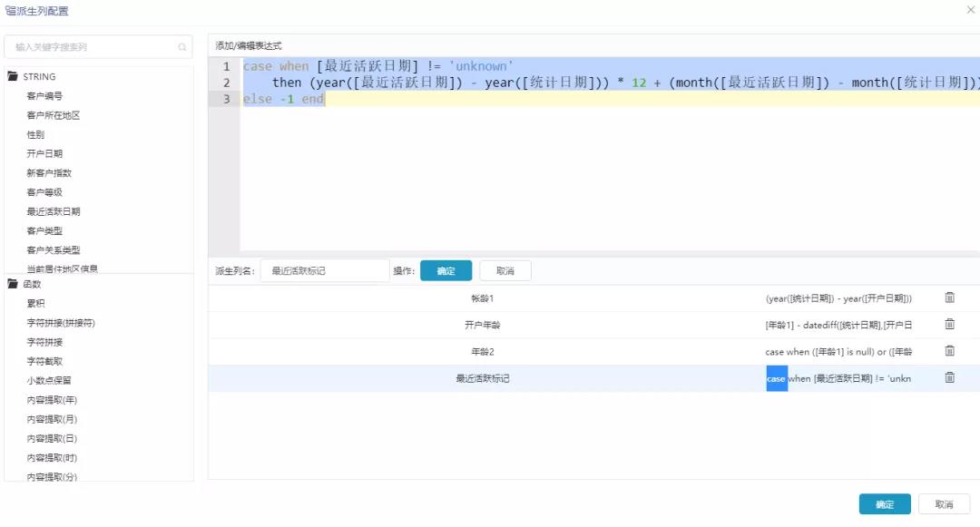Insert the 内容提取(年) function
980x527 pixels.
pos(52,400)
